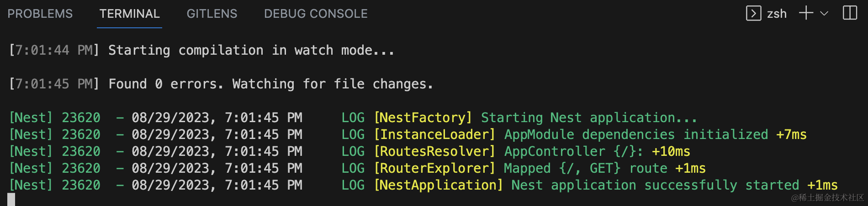
Task: Select the TERMINAL tab
Action: 129,14
